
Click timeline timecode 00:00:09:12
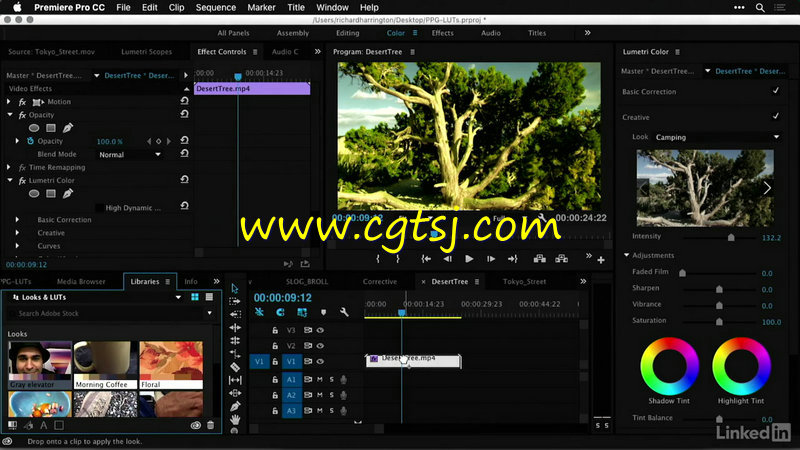click(x=283, y=297)
